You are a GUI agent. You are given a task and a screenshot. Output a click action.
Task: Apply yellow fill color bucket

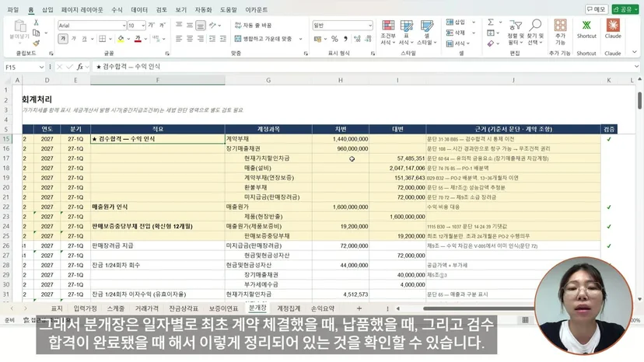[121, 39]
